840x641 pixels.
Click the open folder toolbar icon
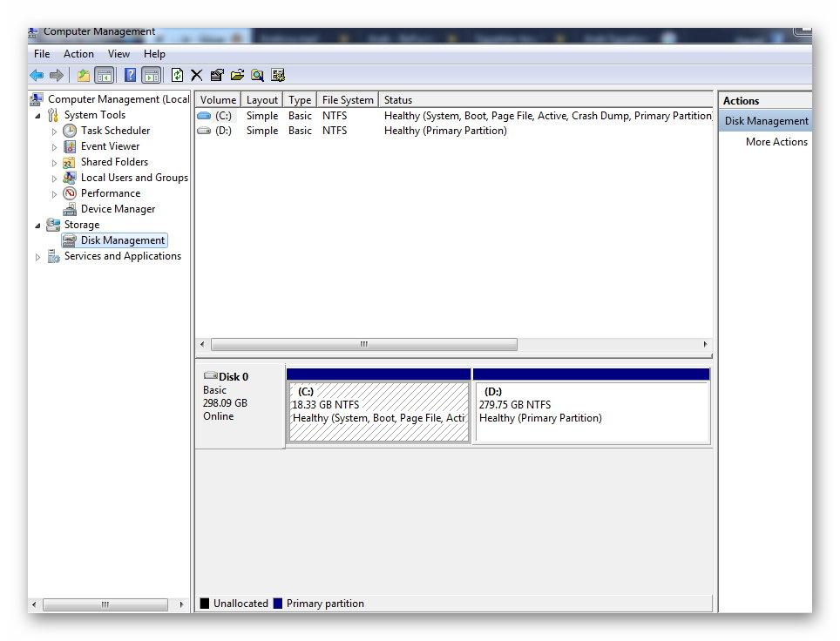point(237,75)
